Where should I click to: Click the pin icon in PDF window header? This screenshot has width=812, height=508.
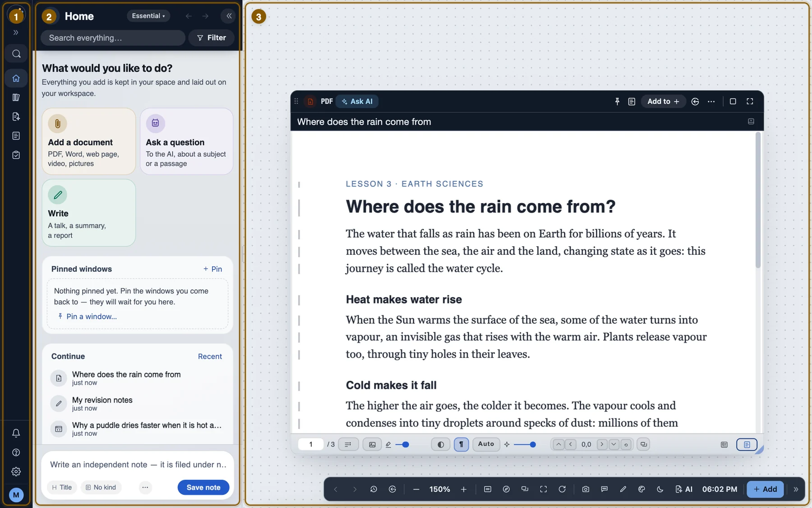617,102
